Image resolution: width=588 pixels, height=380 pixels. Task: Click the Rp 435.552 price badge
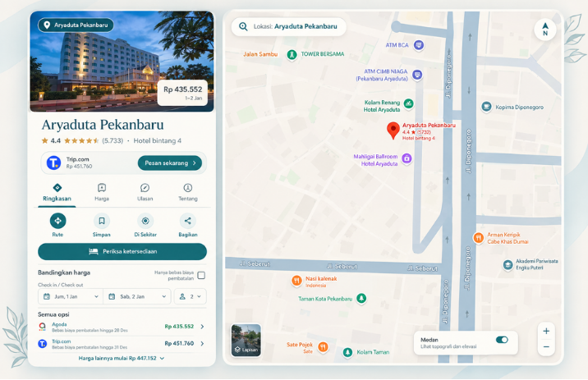(182, 93)
